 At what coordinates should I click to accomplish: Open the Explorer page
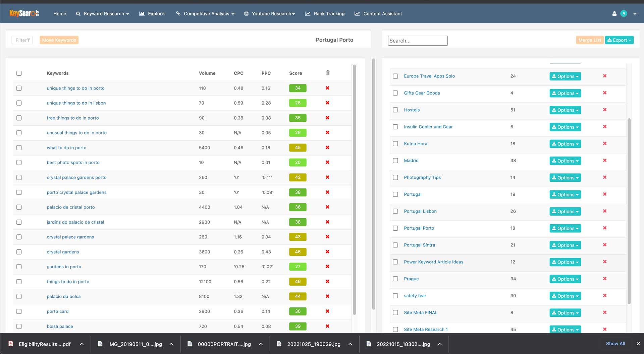coord(153,14)
